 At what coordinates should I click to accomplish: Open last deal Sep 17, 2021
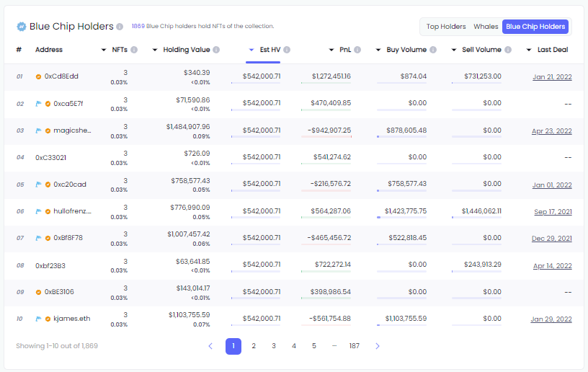coord(553,212)
